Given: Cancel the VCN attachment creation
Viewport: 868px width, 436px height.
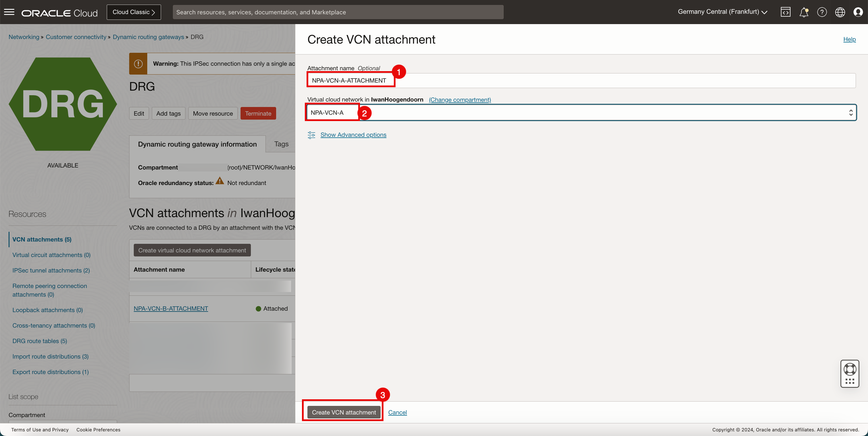Looking at the screenshot, I should click(x=397, y=412).
